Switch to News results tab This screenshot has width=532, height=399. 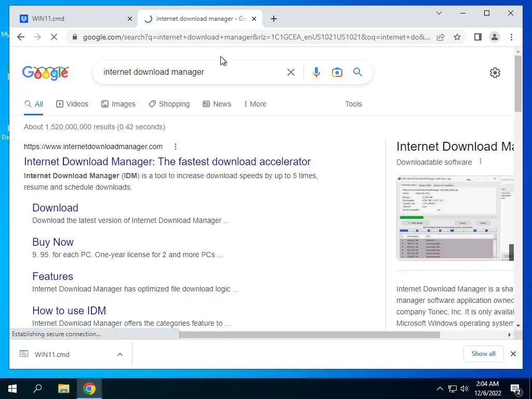[x=217, y=104]
